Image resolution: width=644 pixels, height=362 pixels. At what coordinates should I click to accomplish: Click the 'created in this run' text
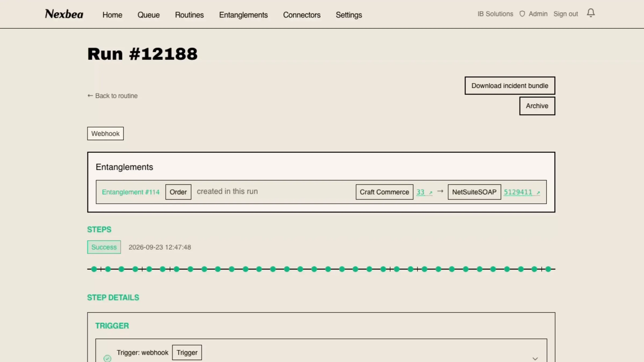pyautogui.click(x=227, y=191)
